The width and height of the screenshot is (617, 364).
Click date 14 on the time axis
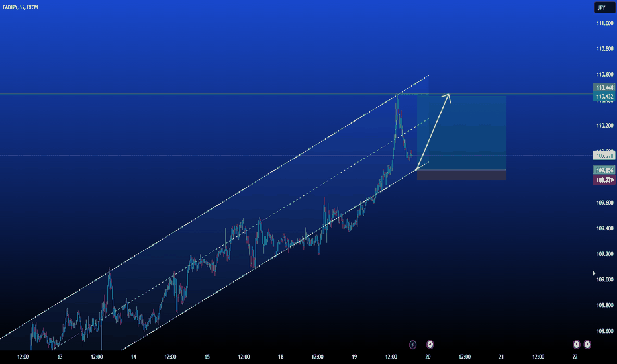click(133, 357)
